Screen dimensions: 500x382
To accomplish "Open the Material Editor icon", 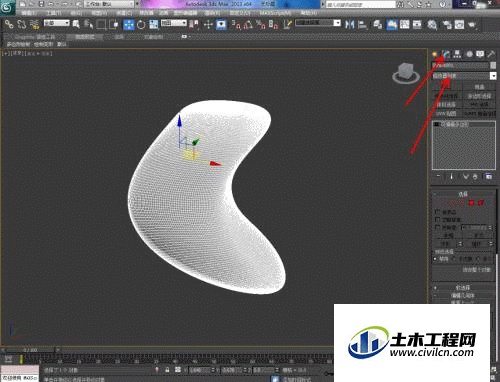I will (432, 24).
